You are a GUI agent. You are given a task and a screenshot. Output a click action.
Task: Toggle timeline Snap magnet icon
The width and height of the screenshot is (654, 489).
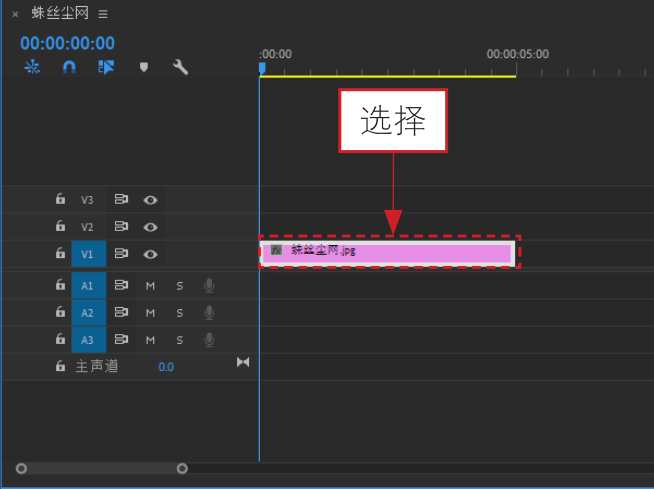tap(69, 67)
